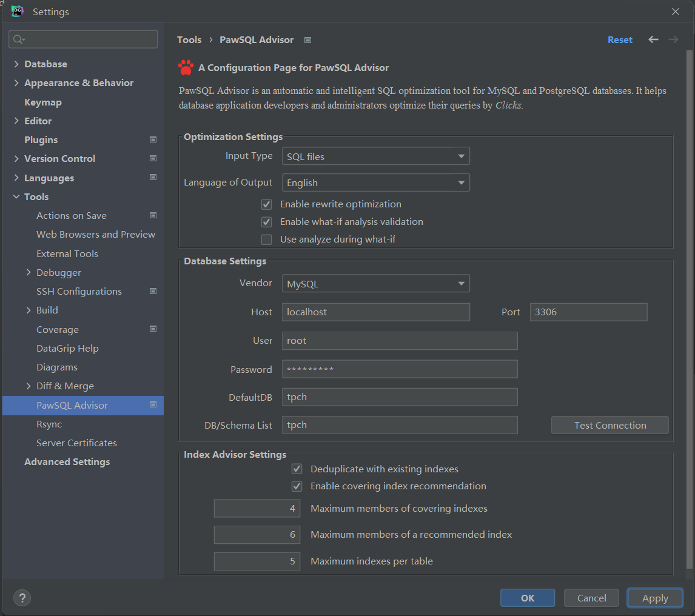The width and height of the screenshot is (695, 616).
Task: Click the project icon beside Actions on Save
Action: click(x=153, y=215)
